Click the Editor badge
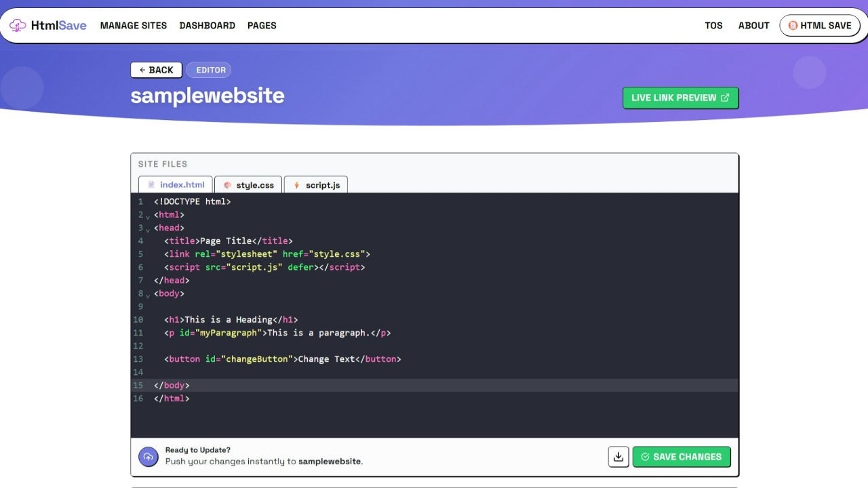This screenshot has width=868, height=488. point(209,70)
